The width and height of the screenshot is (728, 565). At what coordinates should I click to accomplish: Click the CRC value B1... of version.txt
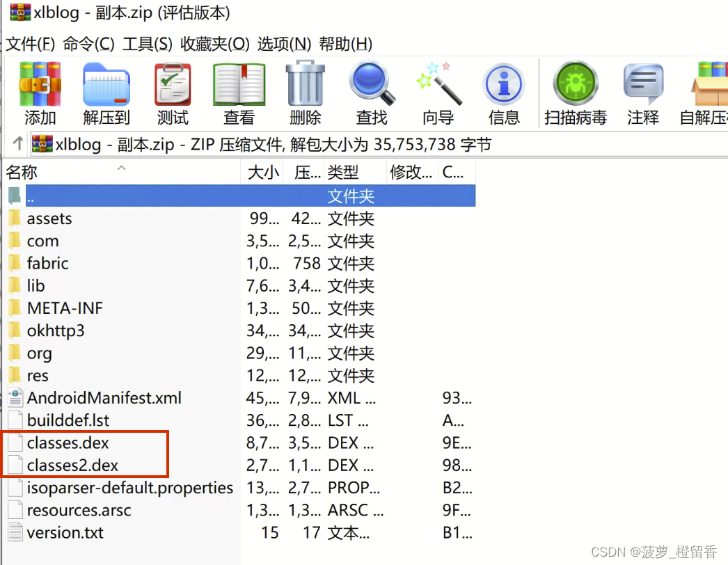point(457,532)
